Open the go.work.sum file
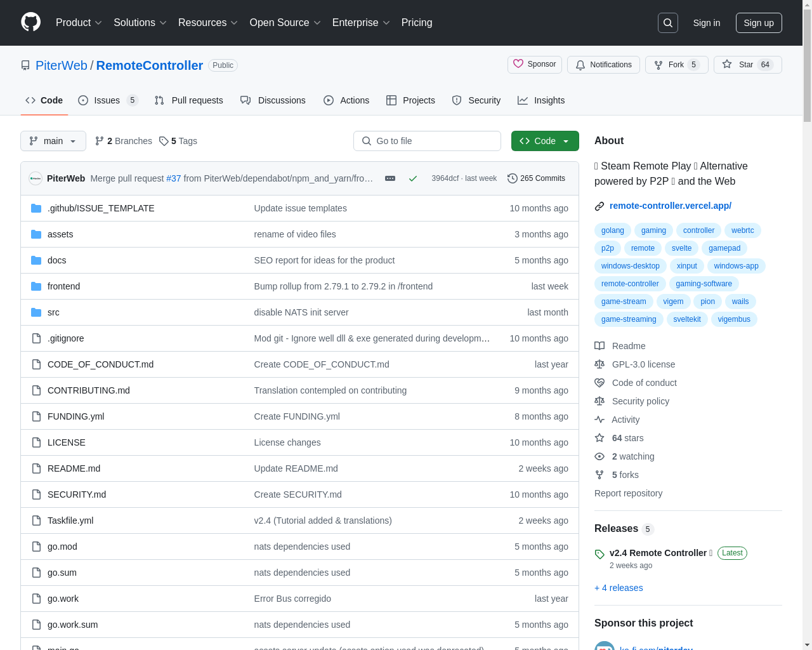Viewport: 812px width, 650px height. 73,625
